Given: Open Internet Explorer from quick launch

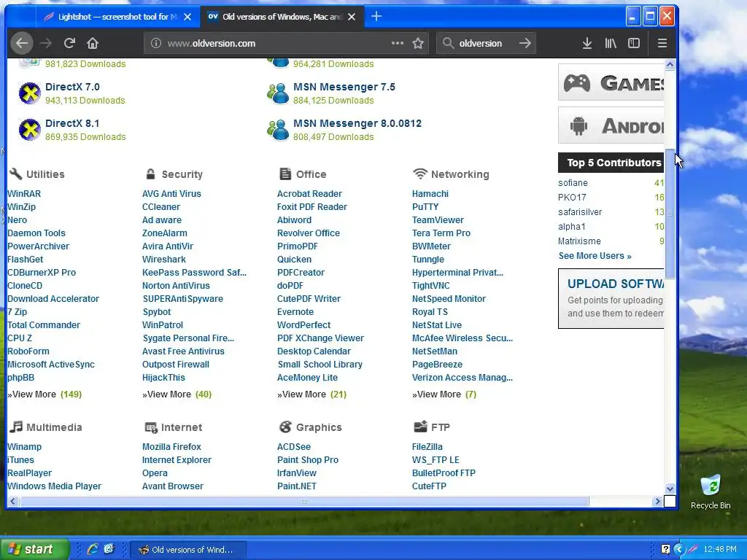Looking at the screenshot, I should pos(93,549).
